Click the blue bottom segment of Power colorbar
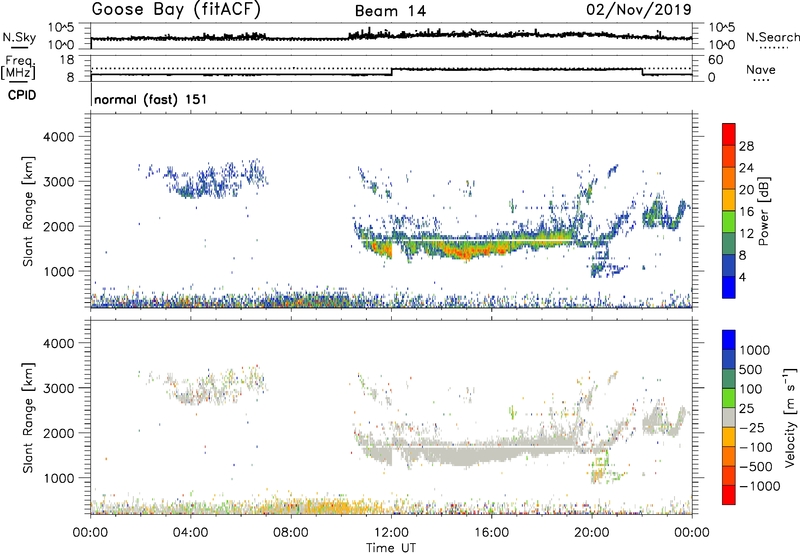 729,287
